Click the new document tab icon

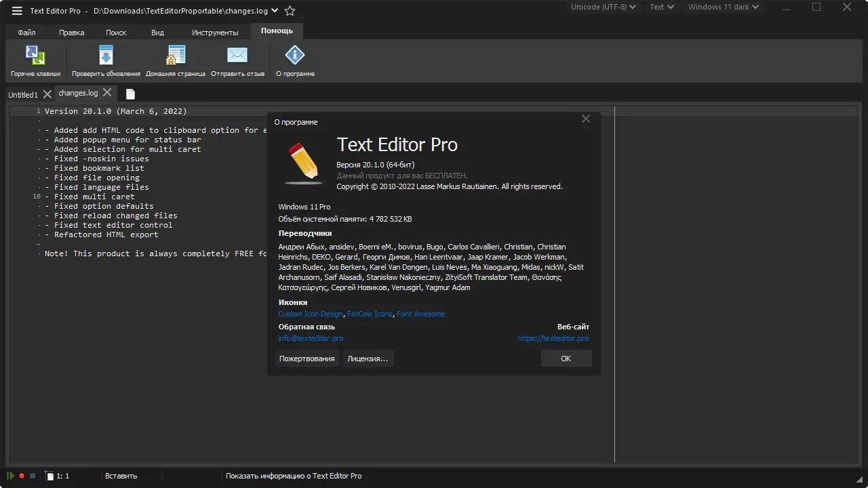coord(130,94)
